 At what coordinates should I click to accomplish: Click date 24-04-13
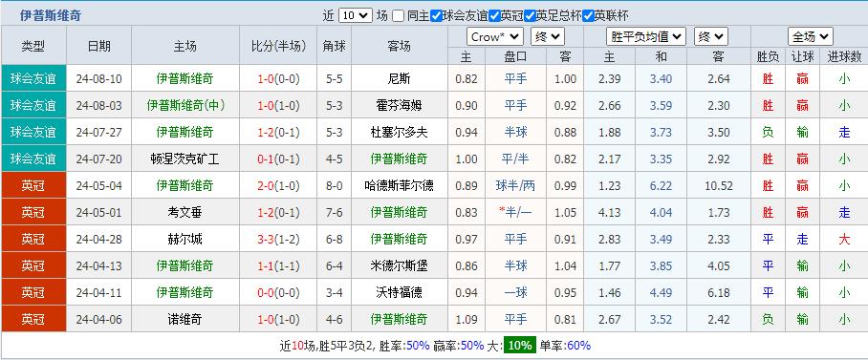[x=99, y=266]
